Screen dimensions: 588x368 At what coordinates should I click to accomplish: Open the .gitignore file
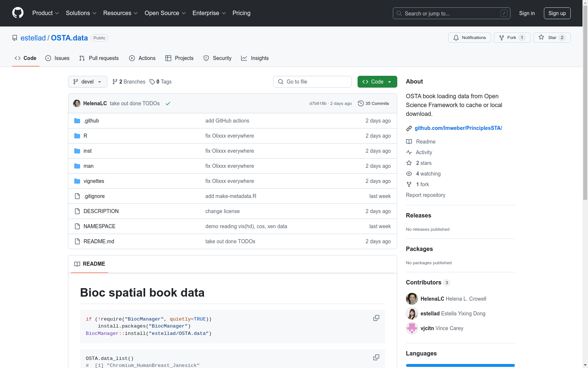coord(94,196)
